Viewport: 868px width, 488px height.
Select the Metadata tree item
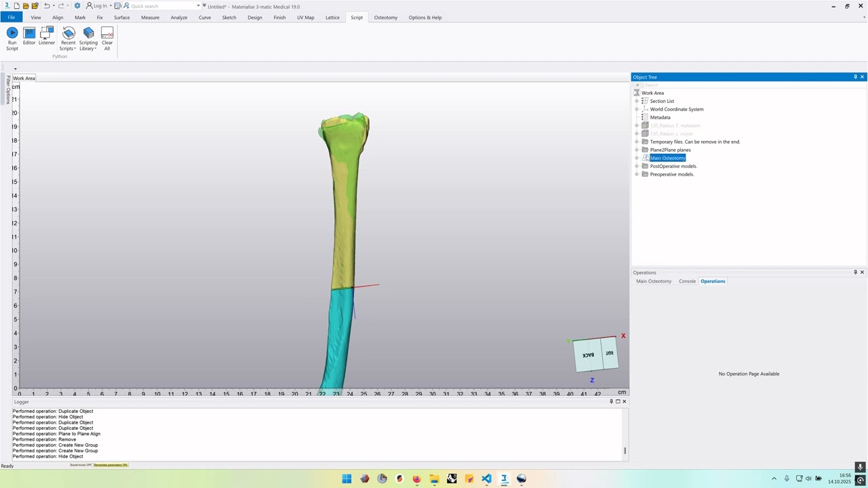pyautogui.click(x=660, y=117)
